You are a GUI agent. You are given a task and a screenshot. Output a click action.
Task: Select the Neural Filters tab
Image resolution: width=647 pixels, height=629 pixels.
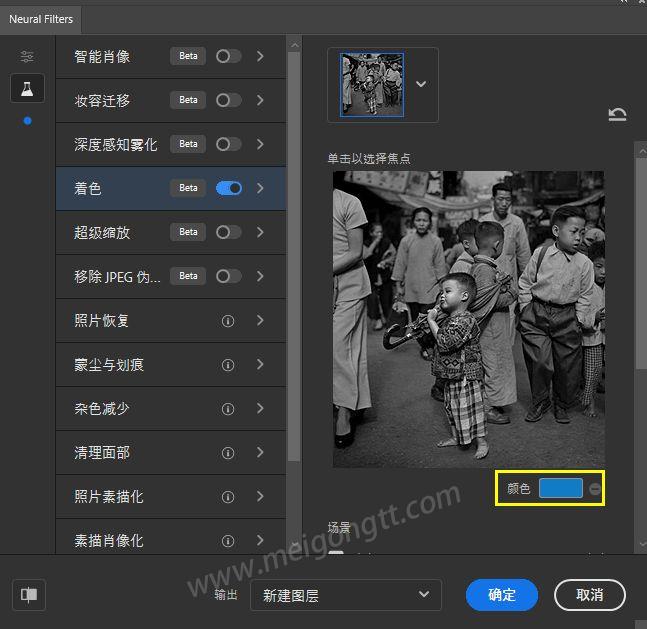tap(41, 19)
